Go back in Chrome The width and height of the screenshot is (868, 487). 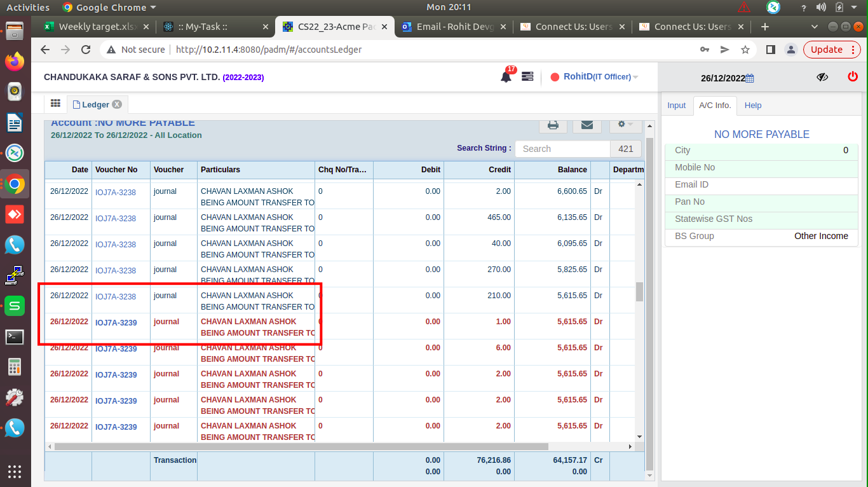(x=44, y=50)
